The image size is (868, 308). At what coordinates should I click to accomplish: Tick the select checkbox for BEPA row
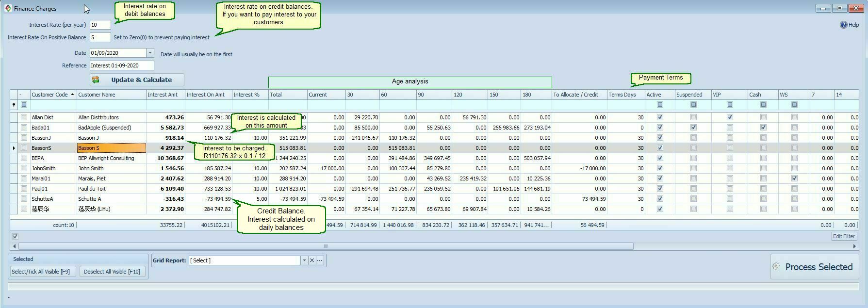[24, 158]
